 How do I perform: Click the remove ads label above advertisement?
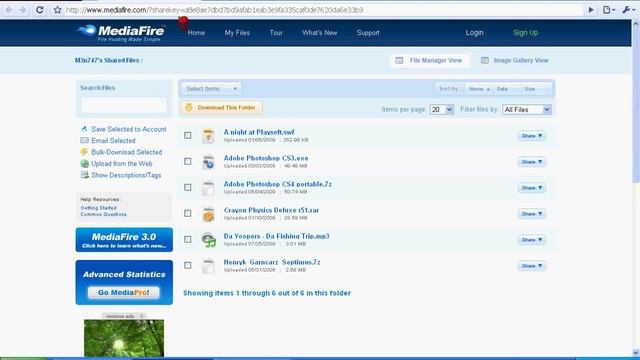(124, 316)
